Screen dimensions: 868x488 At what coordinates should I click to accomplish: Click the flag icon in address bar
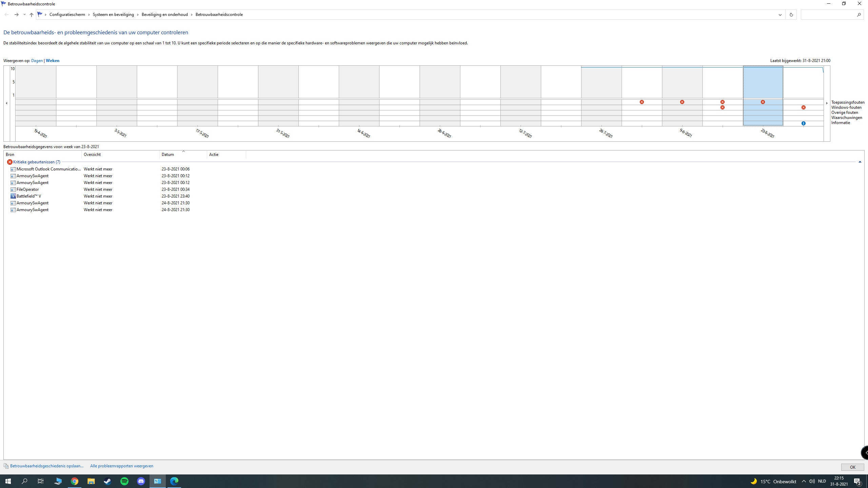(x=40, y=14)
